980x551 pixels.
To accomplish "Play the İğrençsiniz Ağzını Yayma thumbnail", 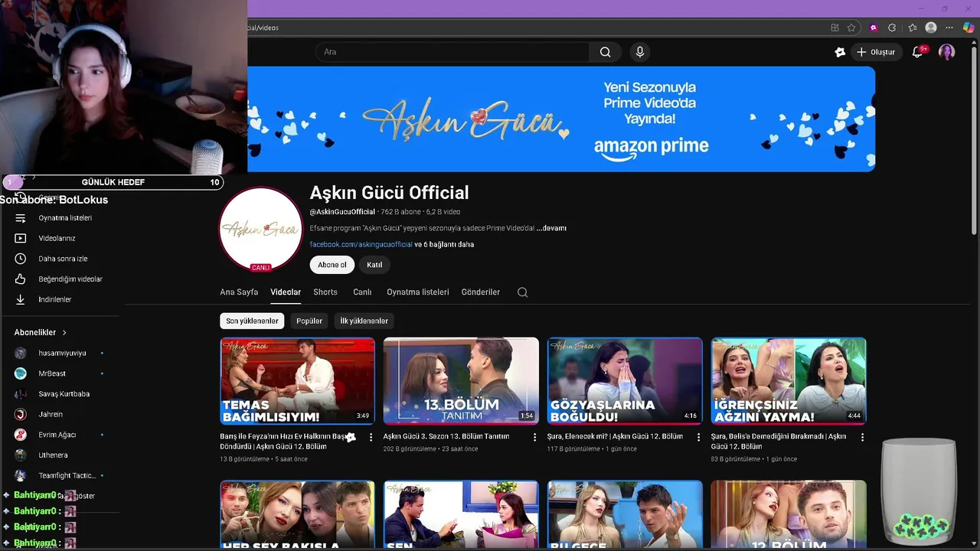I will 789,381.
